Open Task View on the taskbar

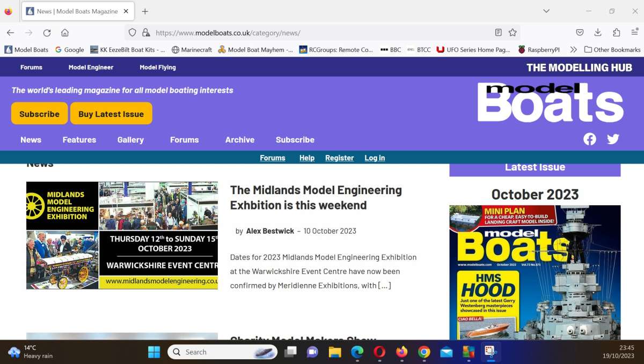290,352
